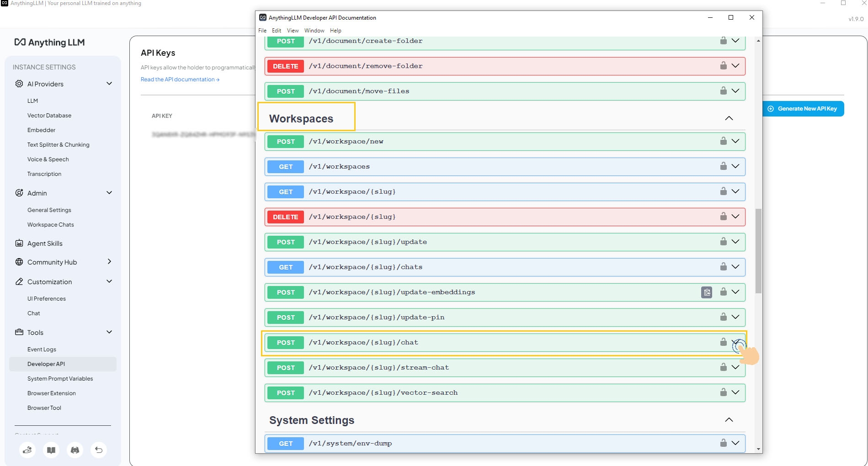
Task: Collapse the Workspaces section chevron
Action: pos(729,118)
